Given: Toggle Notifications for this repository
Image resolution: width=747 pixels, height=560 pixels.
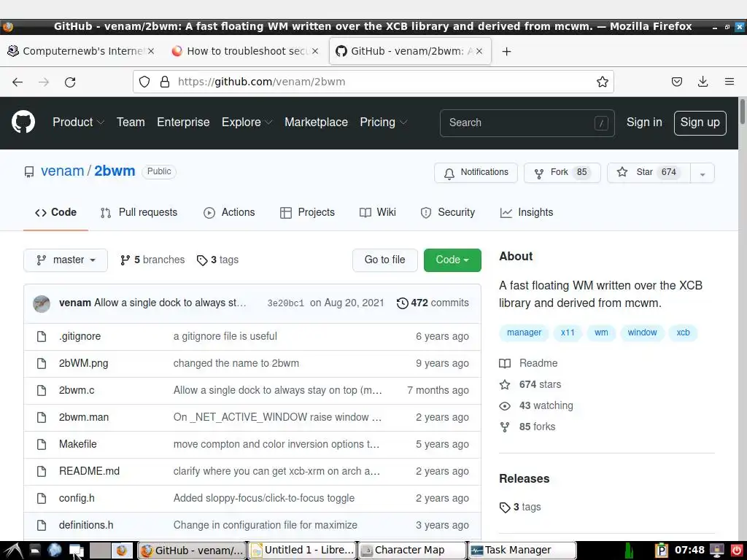Looking at the screenshot, I should 476,172.
